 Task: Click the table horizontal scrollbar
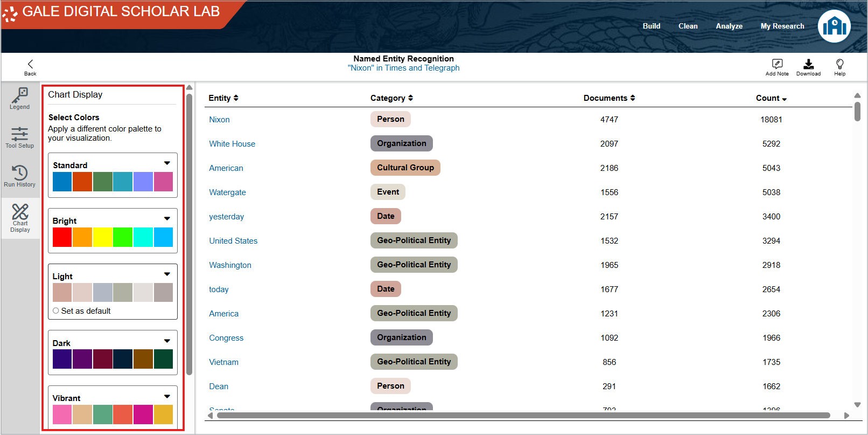click(x=523, y=416)
